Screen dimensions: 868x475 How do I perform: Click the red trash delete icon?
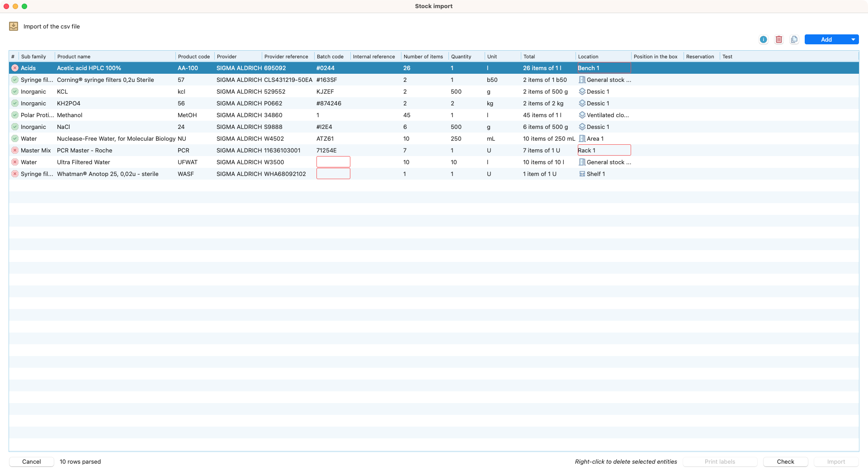coord(778,39)
